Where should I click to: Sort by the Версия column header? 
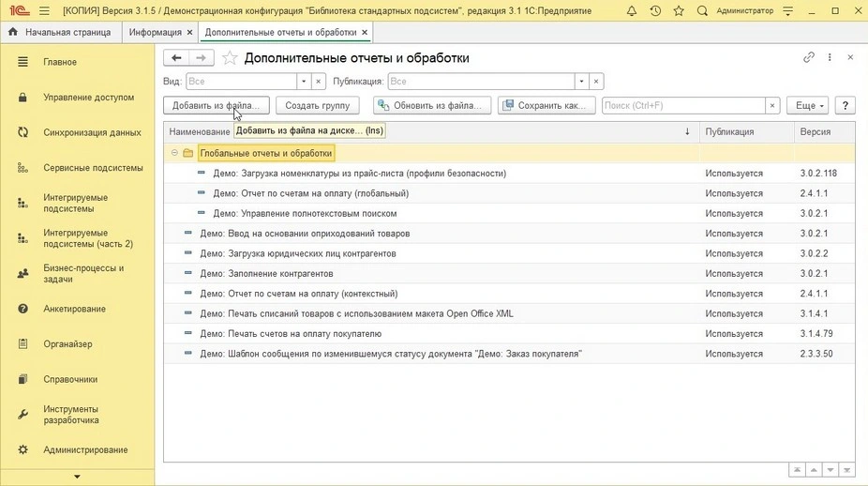click(x=815, y=132)
